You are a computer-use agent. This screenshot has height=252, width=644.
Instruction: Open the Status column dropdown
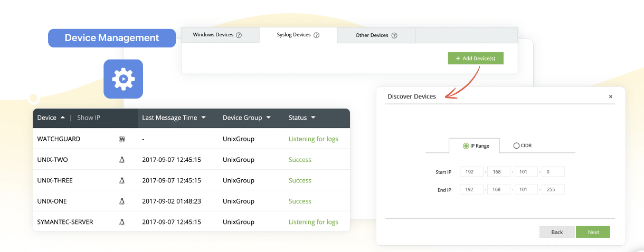(313, 118)
